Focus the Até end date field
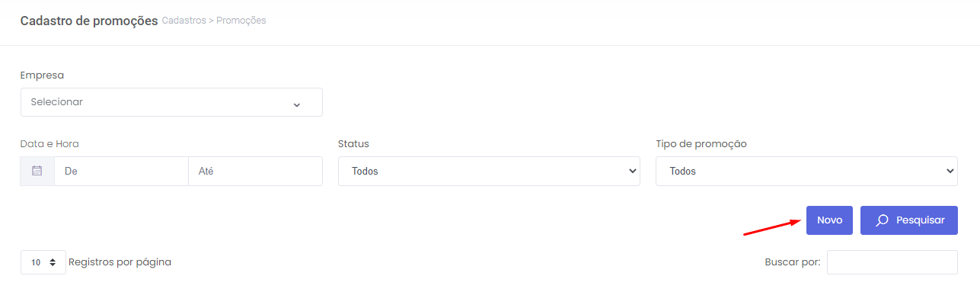Image resolution: width=980 pixels, height=289 pixels. (x=255, y=172)
